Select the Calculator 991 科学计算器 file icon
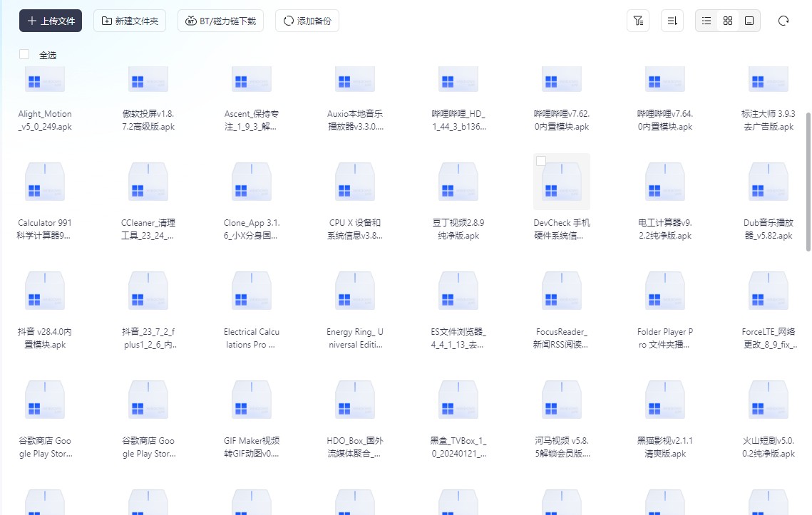The image size is (812, 515). coord(45,182)
